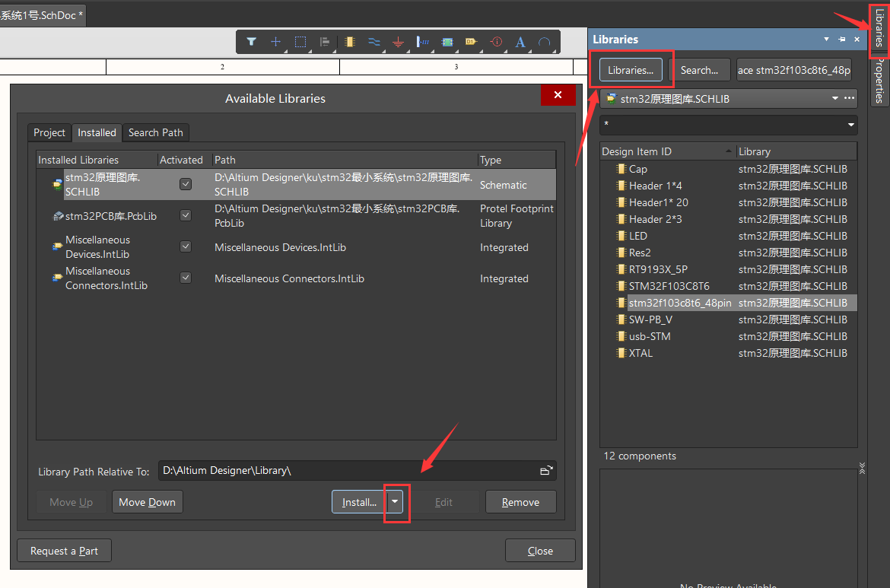Image resolution: width=890 pixels, height=588 pixels.
Task: Click the ellipsis beside the library selector
Action: pyautogui.click(x=849, y=98)
